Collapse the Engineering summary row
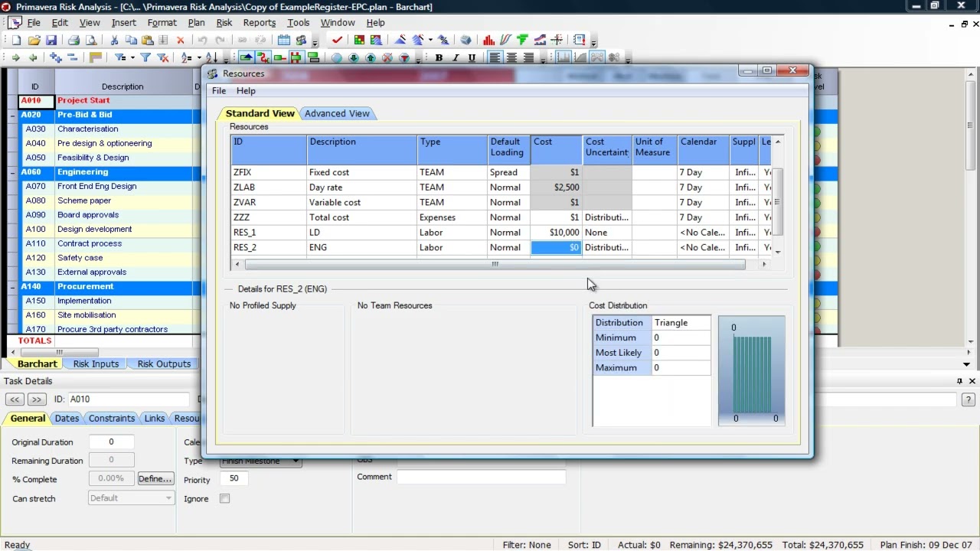 click(12, 172)
